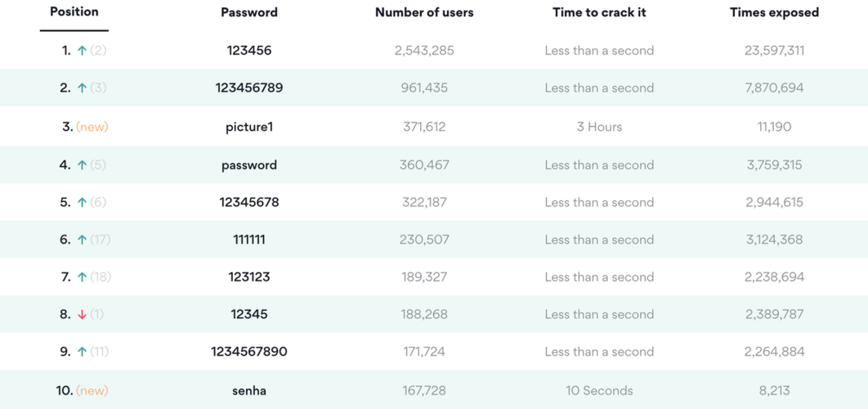Click the up arrow beside position 2

(x=82, y=88)
